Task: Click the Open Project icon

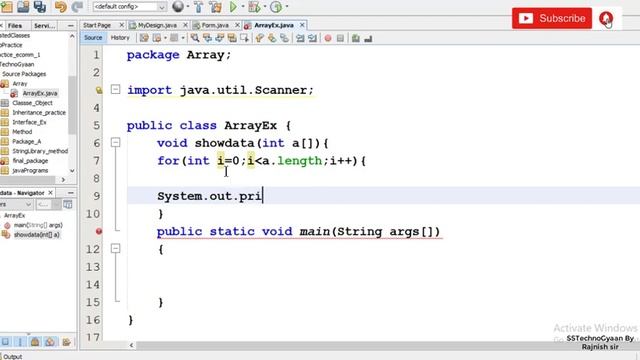Action: click(x=23, y=7)
